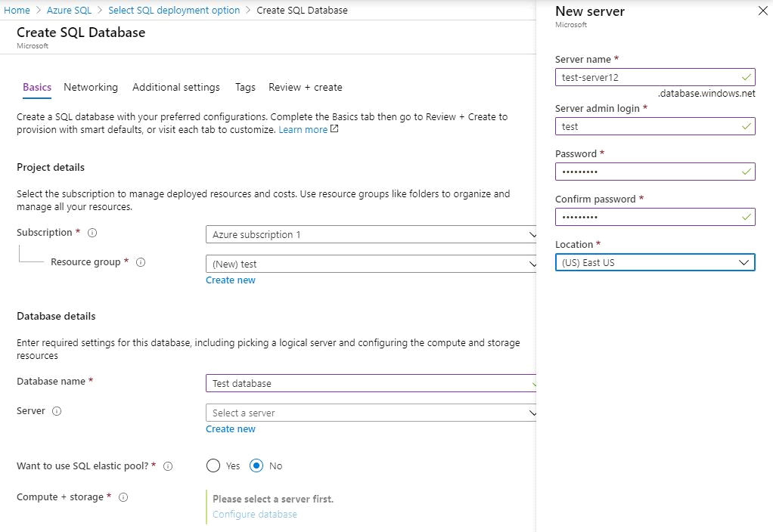Open the Location dropdown in New server
The width and height of the screenshot is (773, 532).
655,263
